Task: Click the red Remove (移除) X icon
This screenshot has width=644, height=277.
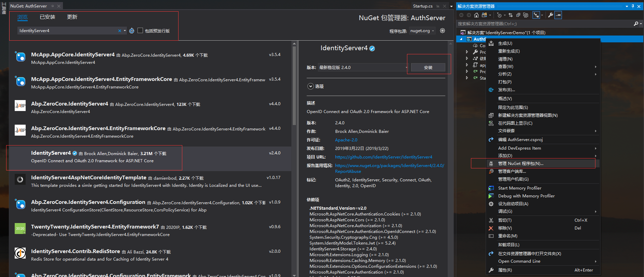Action: pos(491,228)
